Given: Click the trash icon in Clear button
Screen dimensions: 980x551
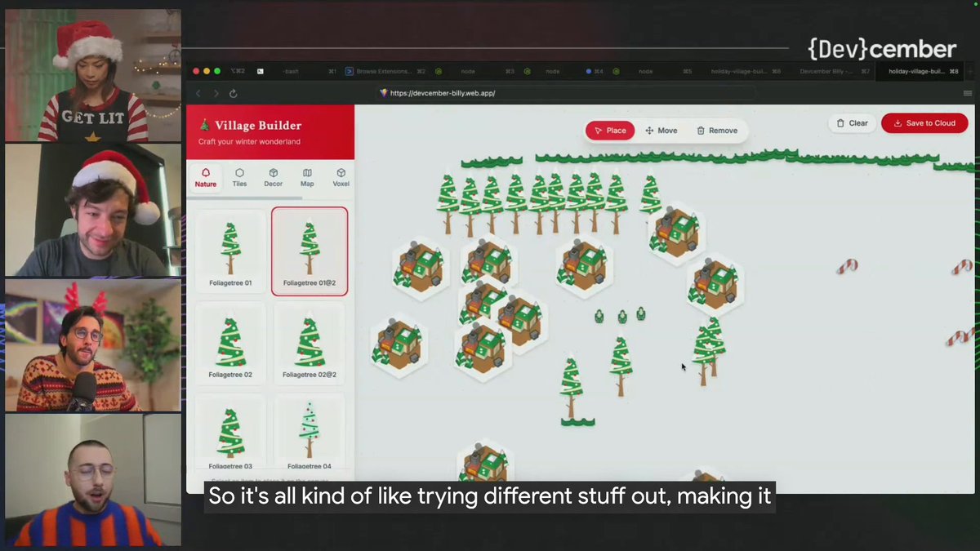Looking at the screenshot, I should pyautogui.click(x=840, y=123).
